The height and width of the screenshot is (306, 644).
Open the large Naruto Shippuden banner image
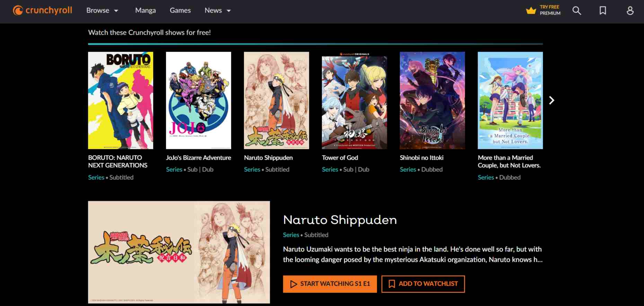[179, 252]
